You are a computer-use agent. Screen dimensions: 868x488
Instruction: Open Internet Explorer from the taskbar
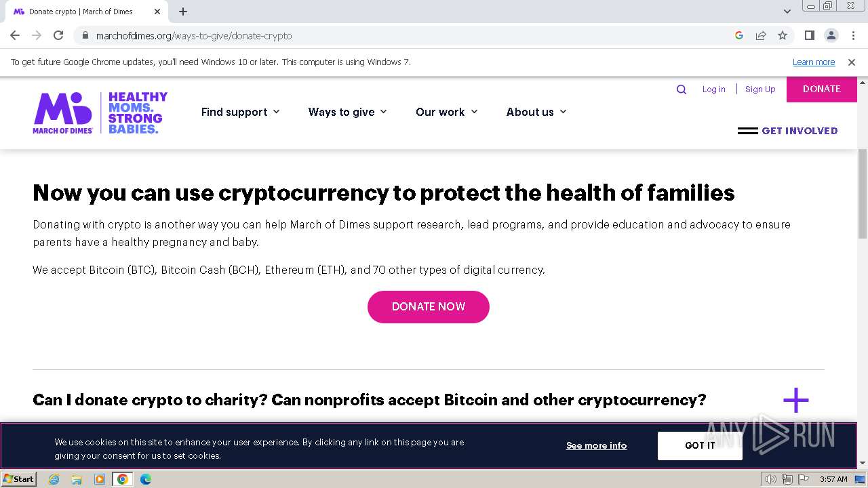54,479
